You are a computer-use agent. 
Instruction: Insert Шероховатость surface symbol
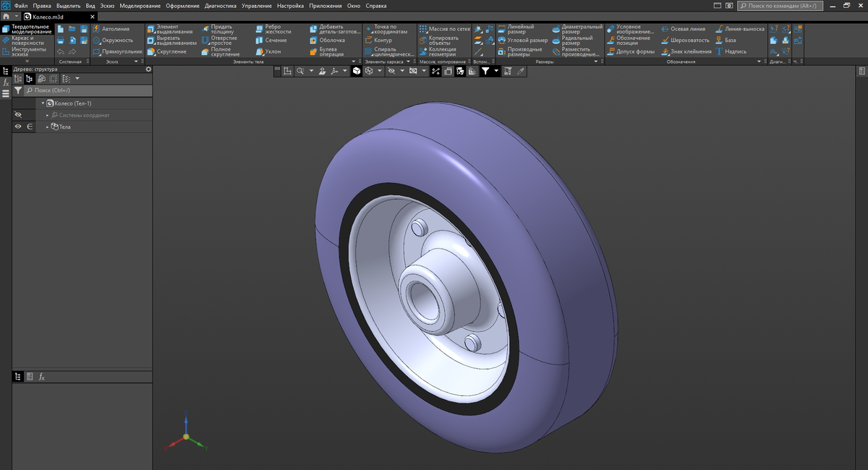(684, 40)
